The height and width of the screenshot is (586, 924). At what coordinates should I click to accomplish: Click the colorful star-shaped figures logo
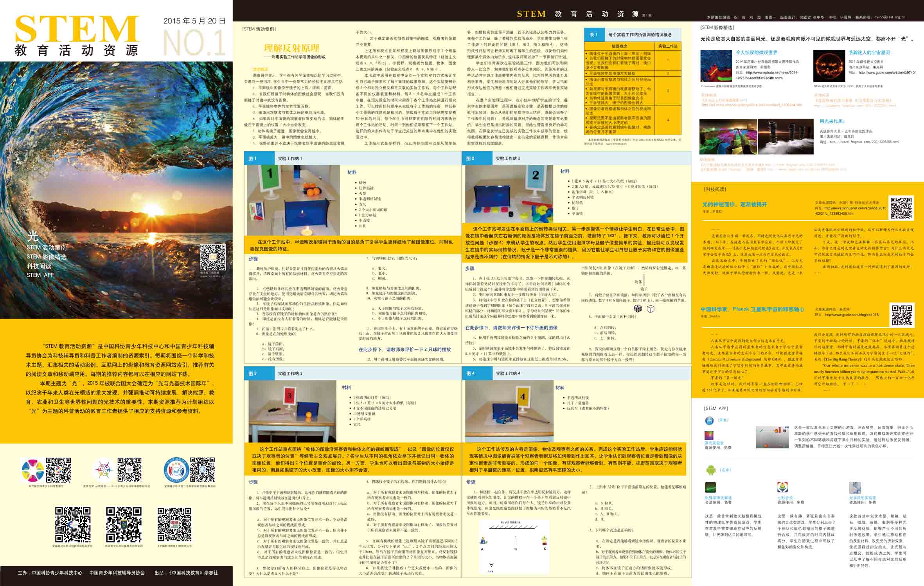point(104,471)
